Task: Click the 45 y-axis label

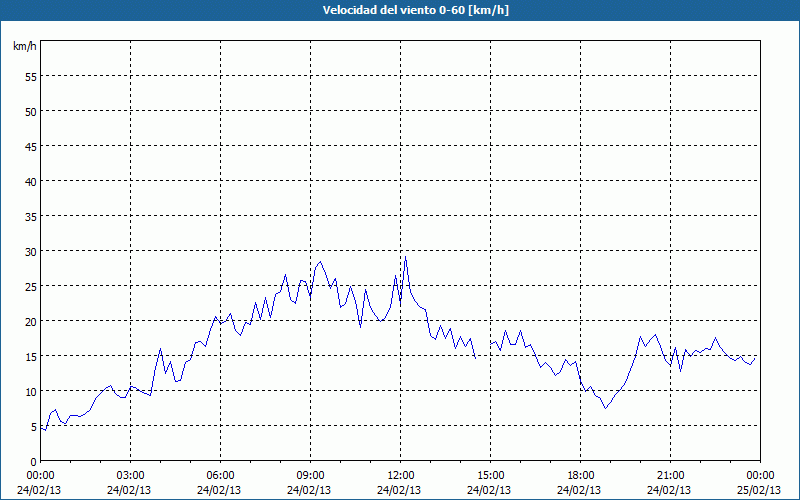Action: pyautogui.click(x=31, y=146)
